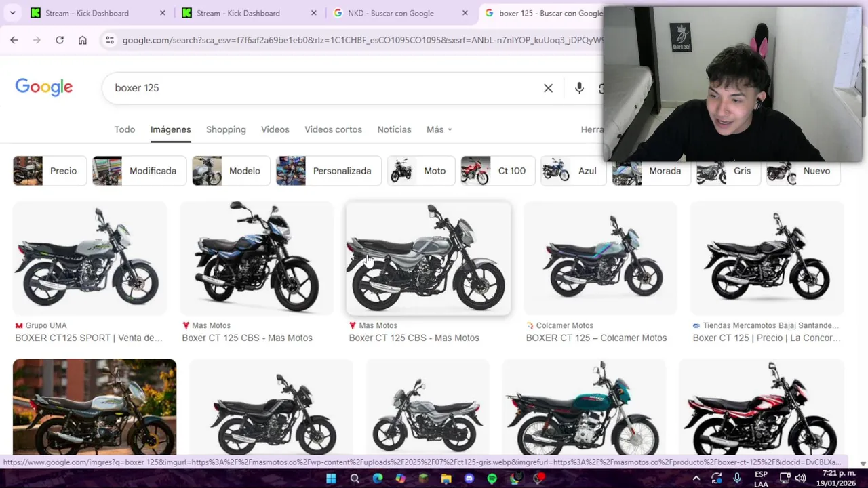Open the Grupo UMA Boxer CT125 Sport image
The image size is (868, 488).
coord(90,258)
